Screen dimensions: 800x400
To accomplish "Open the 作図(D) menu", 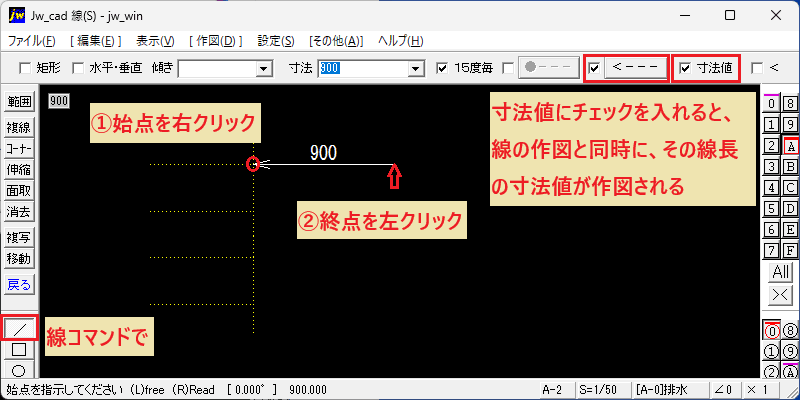I will [215, 41].
